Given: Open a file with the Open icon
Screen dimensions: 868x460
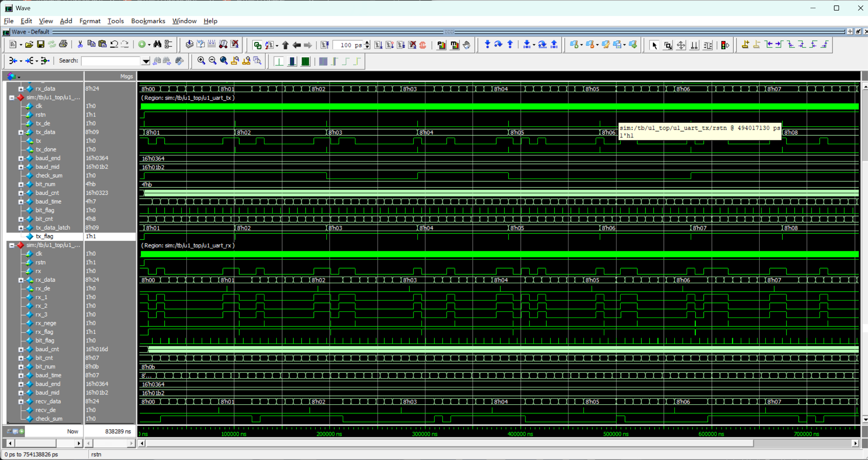Looking at the screenshot, I should point(29,45).
